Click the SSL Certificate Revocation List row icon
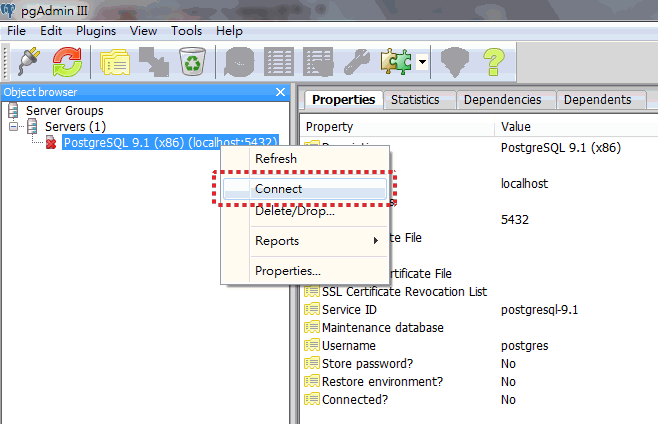The image size is (658, 424). (x=312, y=291)
